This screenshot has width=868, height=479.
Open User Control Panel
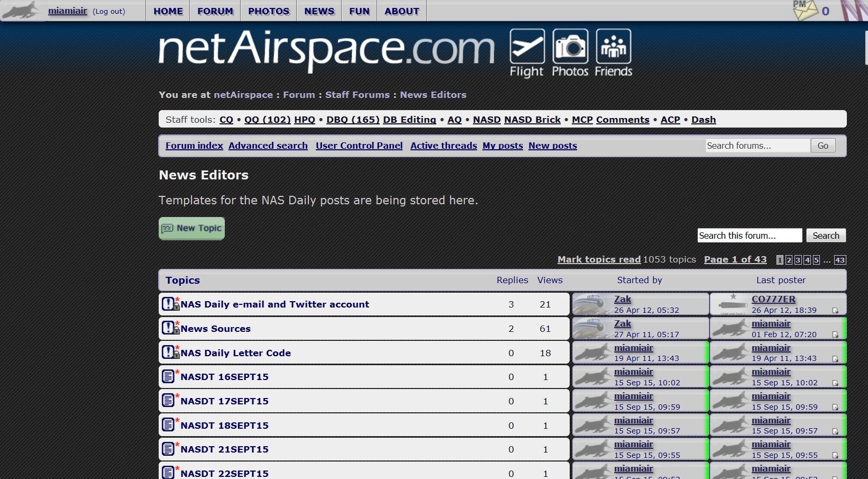tap(359, 146)
